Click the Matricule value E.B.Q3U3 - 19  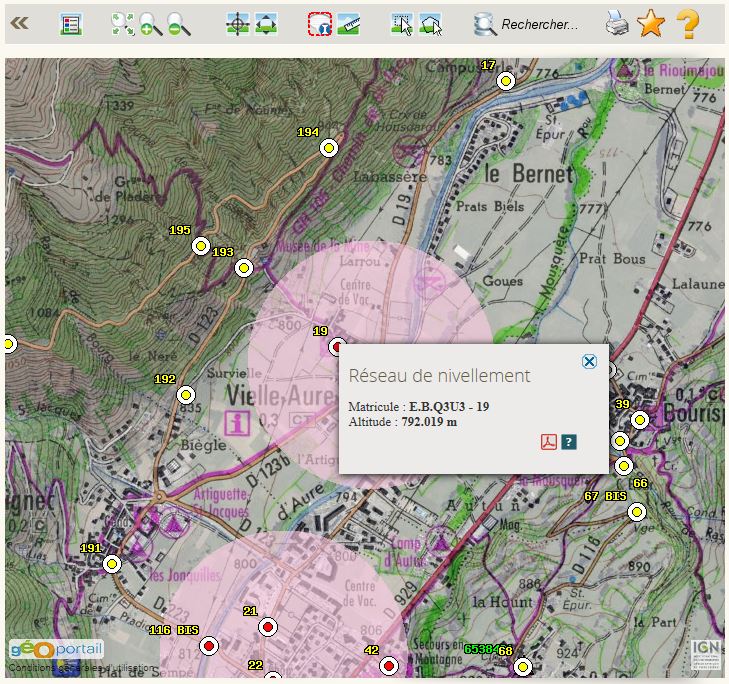[449, 407]
